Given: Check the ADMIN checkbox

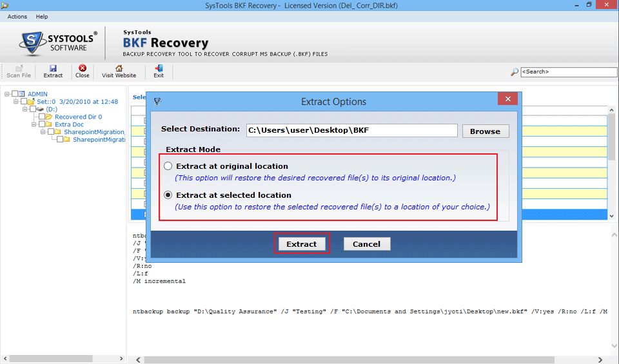Looking at the screenshot, I should coord(15,94).
